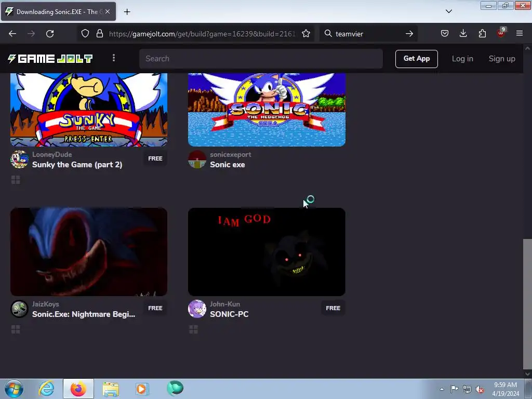This screenshot has height=399, width=532.
Task: Click the Game Jolt logo
Action: tap(50, 59)
